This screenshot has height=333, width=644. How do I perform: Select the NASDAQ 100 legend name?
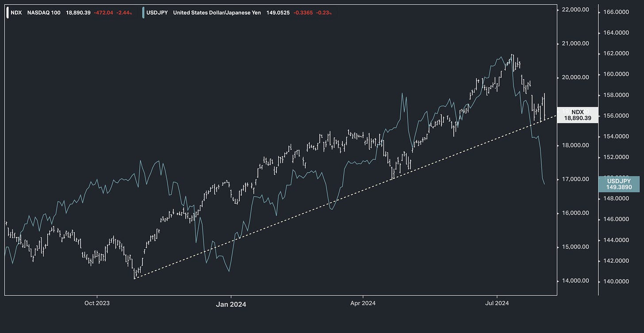[x=44, y=13]
